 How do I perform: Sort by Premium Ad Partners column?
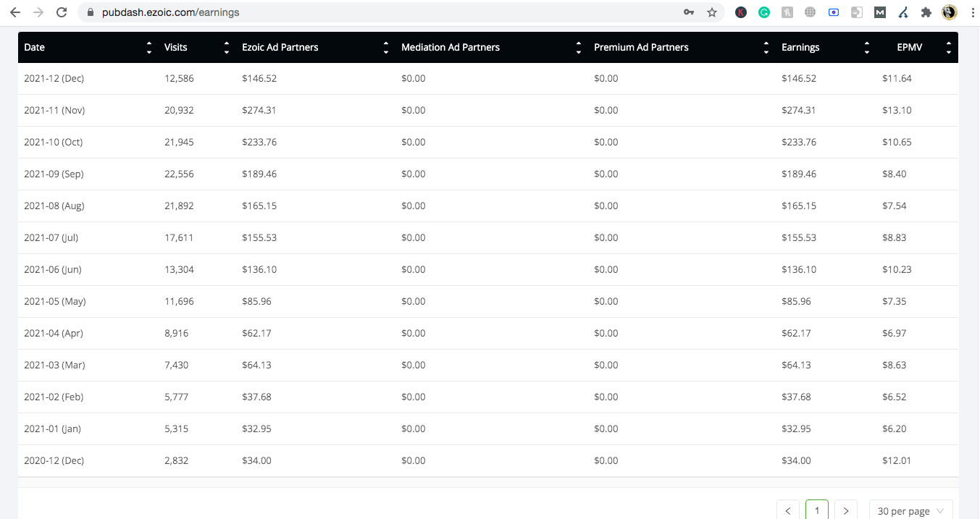tap(766, 48)
